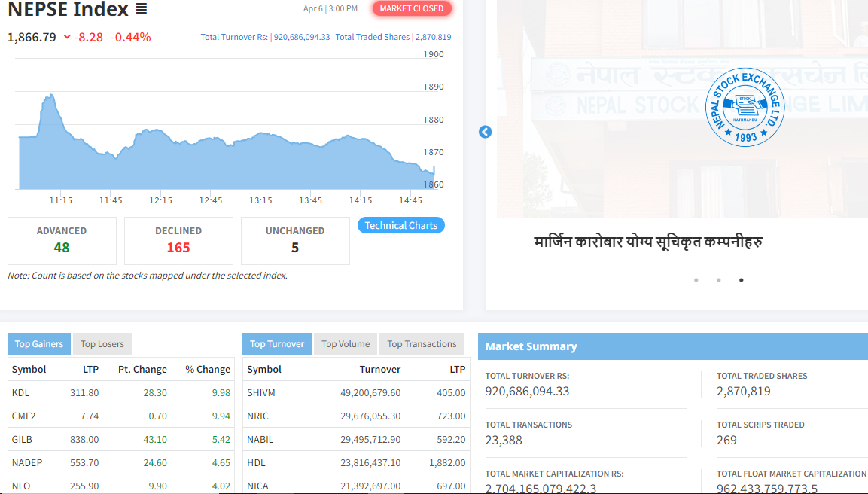Click the Total Scrips Traded value 269
Image resolution: width=868 pixels, height=494 pixels.
tap(726, 441)
